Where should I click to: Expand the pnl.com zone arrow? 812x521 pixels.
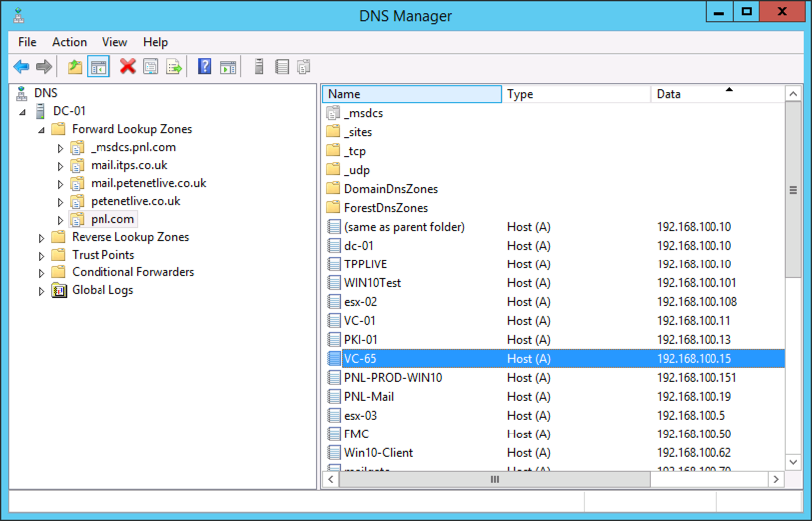[x=60, y=220]
